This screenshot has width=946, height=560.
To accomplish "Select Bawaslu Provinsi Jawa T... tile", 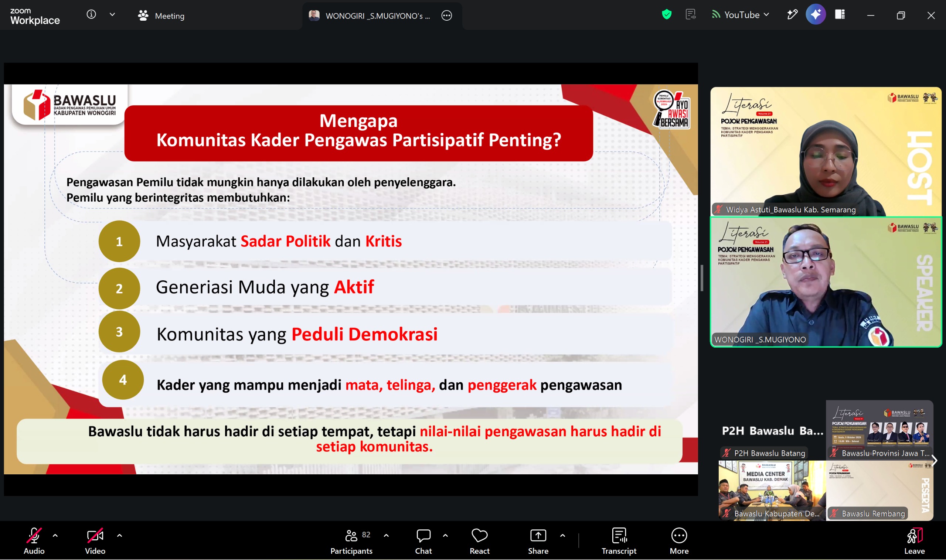I will pyautogui.click(x=879, y=430).
